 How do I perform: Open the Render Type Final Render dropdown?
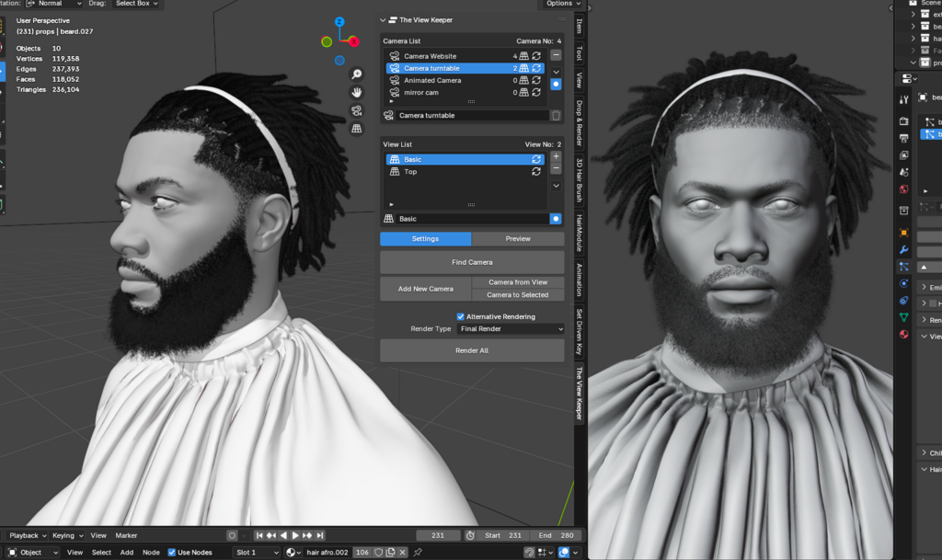click(x=511, y=329)
